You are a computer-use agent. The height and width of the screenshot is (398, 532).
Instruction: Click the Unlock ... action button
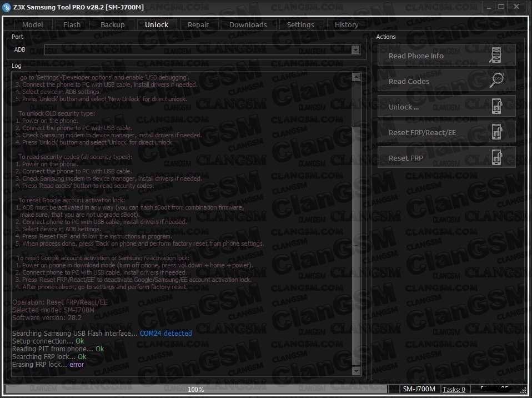(446, 106)
